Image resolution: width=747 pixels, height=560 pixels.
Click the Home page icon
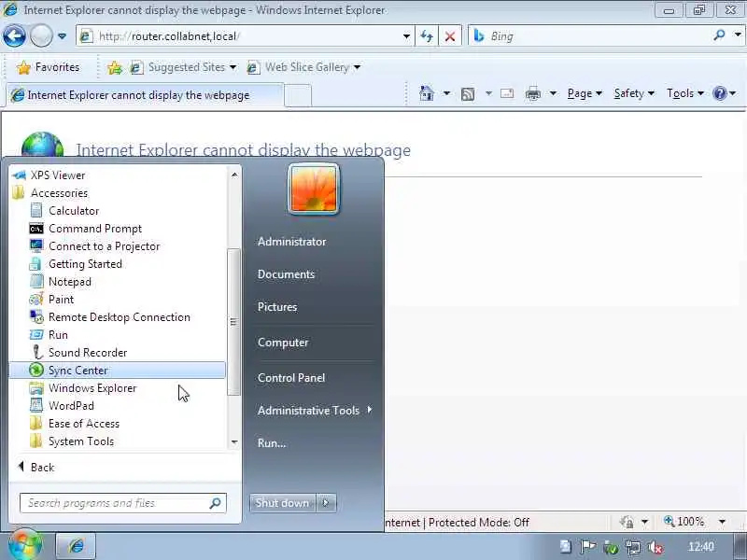[427, 93]
